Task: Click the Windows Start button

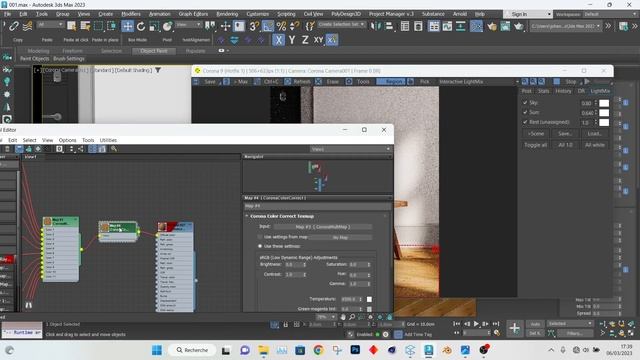Action: click(157, 350)
